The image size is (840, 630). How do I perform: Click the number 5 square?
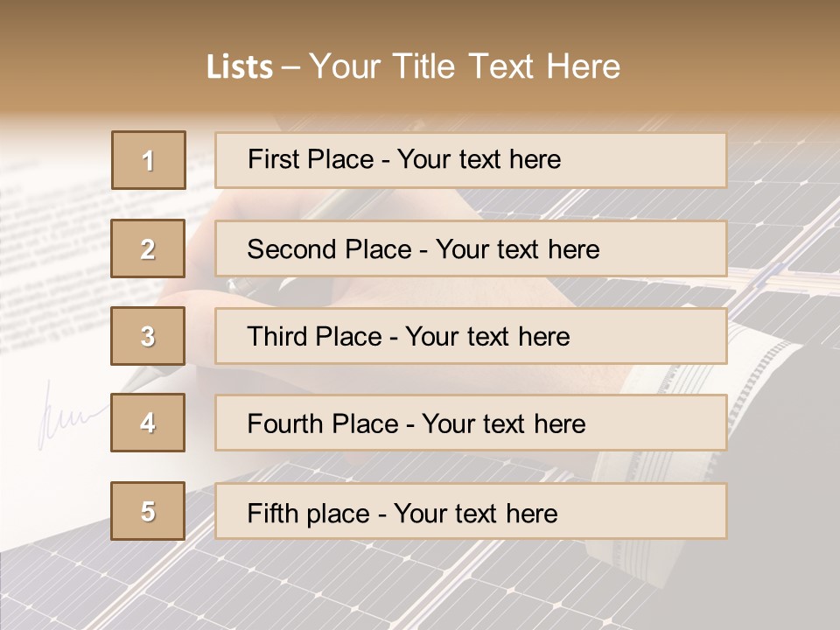point(148,511)
